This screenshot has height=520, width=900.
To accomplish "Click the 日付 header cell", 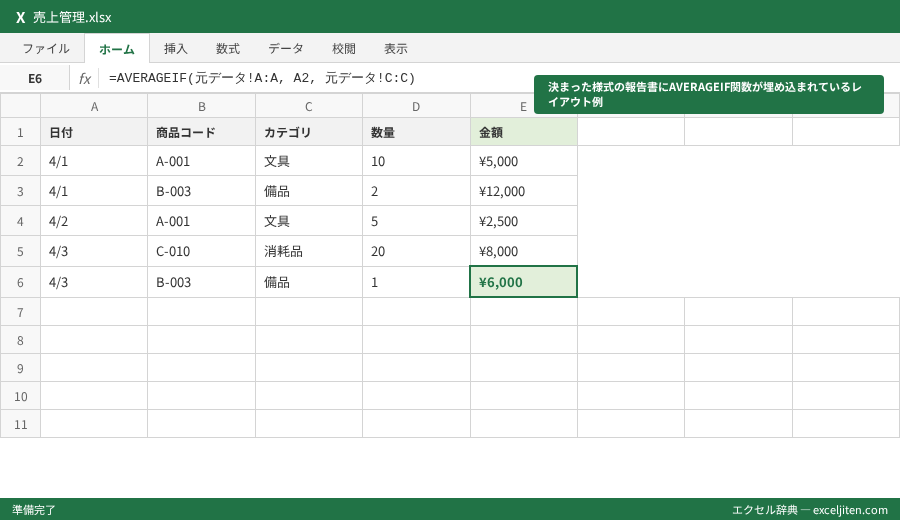I will point(94,132).
